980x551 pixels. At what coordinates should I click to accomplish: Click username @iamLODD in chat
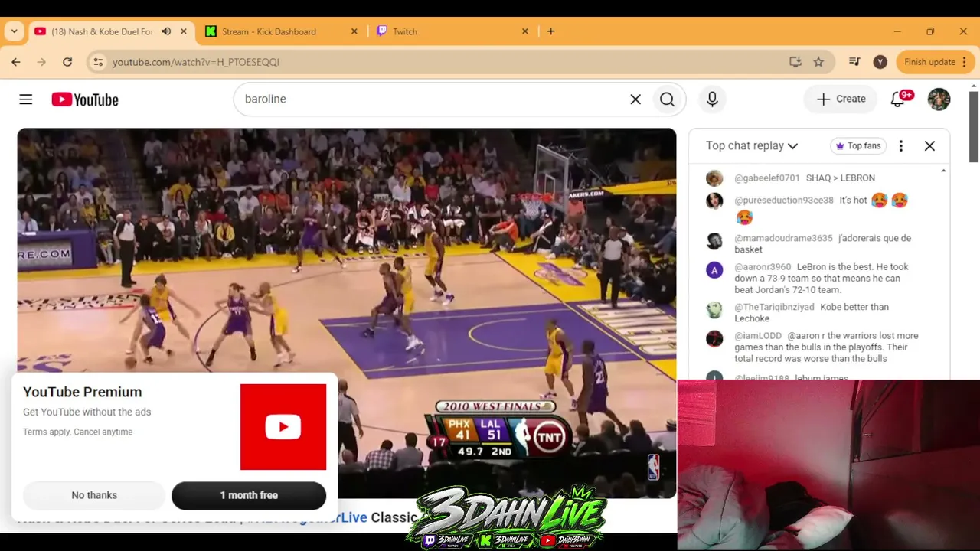pos(758,336)
